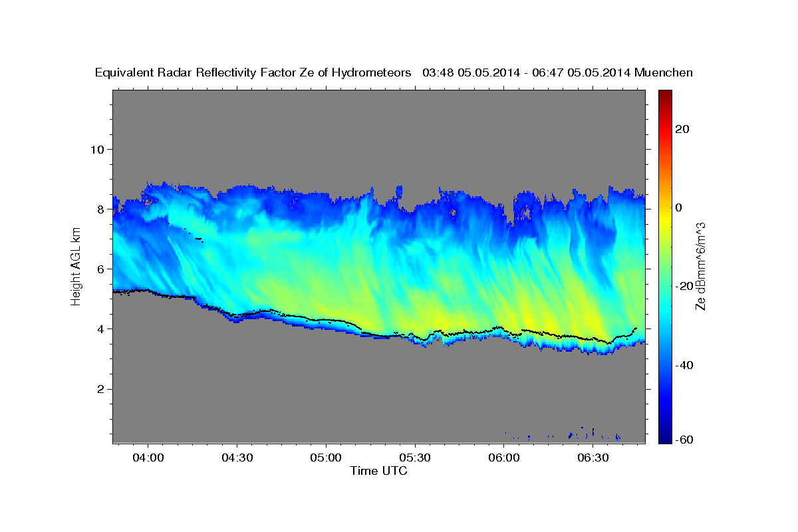Click the height tick label '4'
The image size is (798, 532).
(101, 329)
